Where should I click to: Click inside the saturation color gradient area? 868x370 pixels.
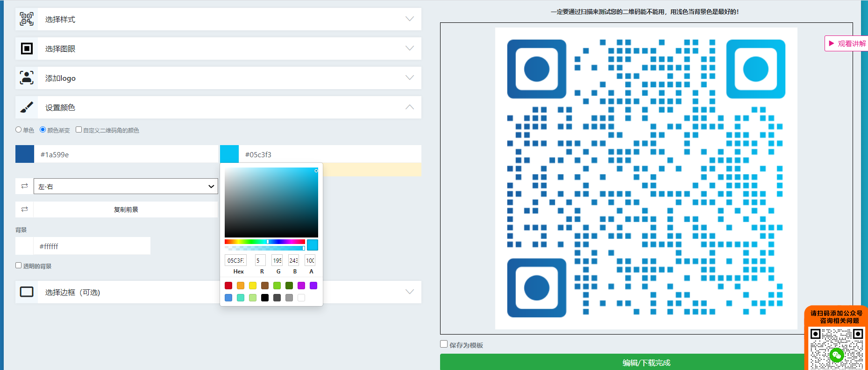click(271, 202)
